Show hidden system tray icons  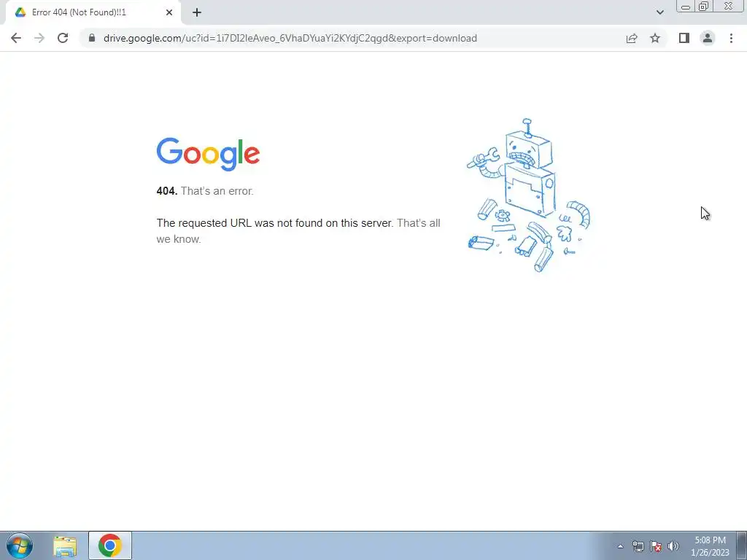pos(620,546)
